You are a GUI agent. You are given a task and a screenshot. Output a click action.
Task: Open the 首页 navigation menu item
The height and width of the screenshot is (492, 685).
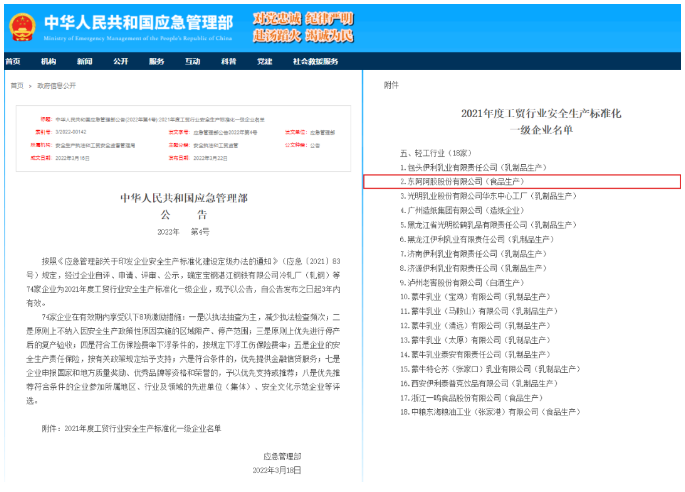(x=13, y=61)
